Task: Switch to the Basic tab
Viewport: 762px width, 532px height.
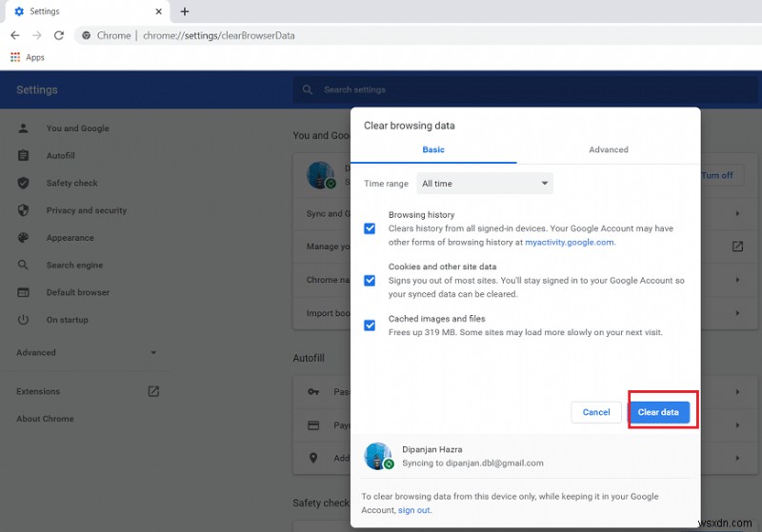Action: (x=433, y=149)
